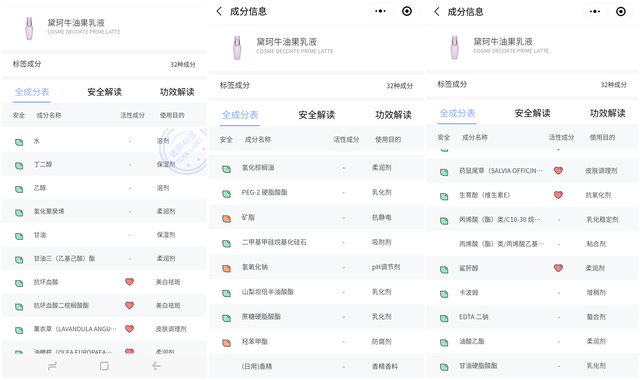Tap green safety icon beside EDTA 二钠
The height and width of the screenshot is (380, 640).
(x=444, y=318)
